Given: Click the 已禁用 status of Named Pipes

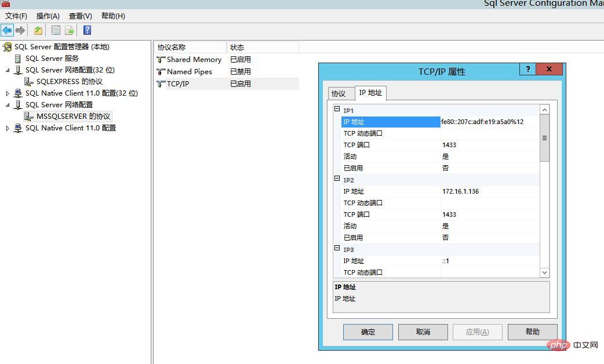Looking at the screenshot, I should pos(241,72).
